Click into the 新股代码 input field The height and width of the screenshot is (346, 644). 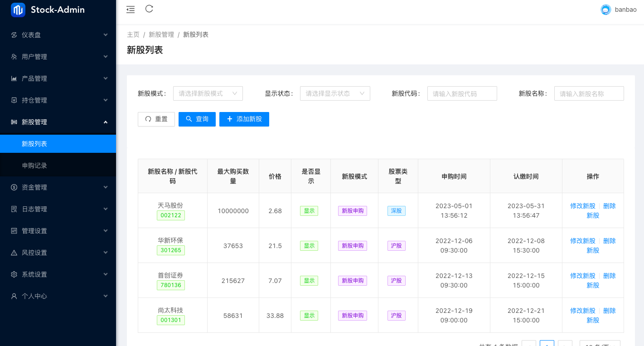(x=462, y=93)
